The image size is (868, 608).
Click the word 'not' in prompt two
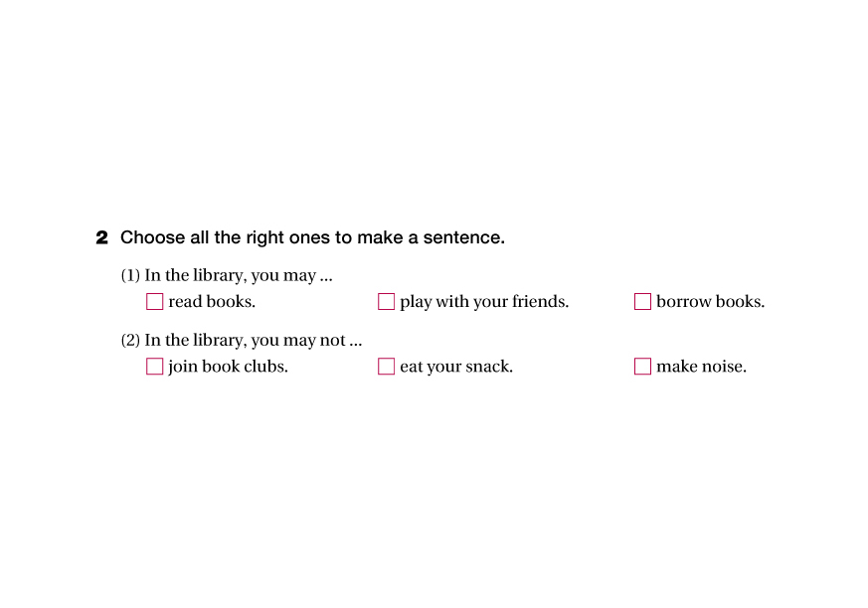332,341
